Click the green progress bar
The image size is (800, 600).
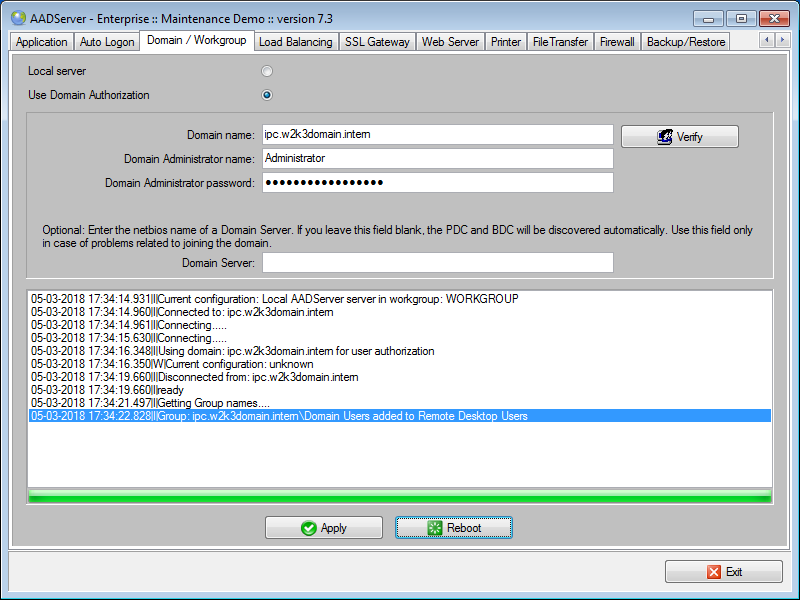pyautogui.click(x=400, y=496)
